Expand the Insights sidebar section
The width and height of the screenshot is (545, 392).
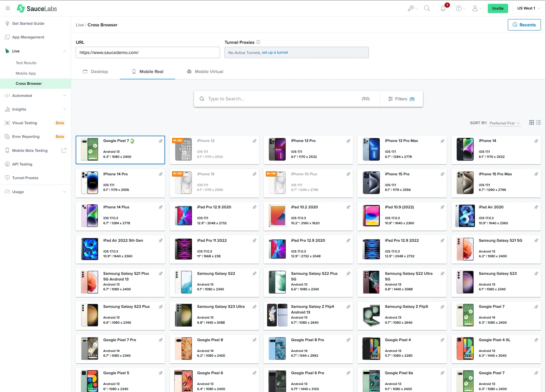(65, 109)
